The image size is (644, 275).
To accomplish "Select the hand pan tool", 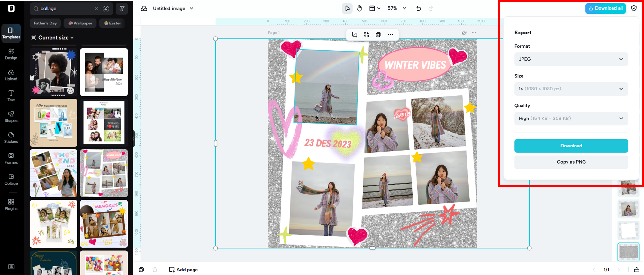I will pyautogui.click(x=359, y=8).
